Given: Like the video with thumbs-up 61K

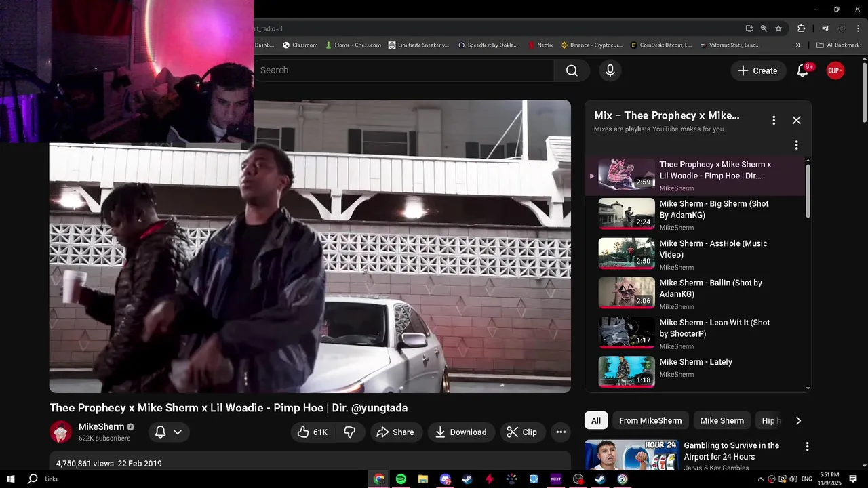Looking at the screenshot, I should pos(312,432).
